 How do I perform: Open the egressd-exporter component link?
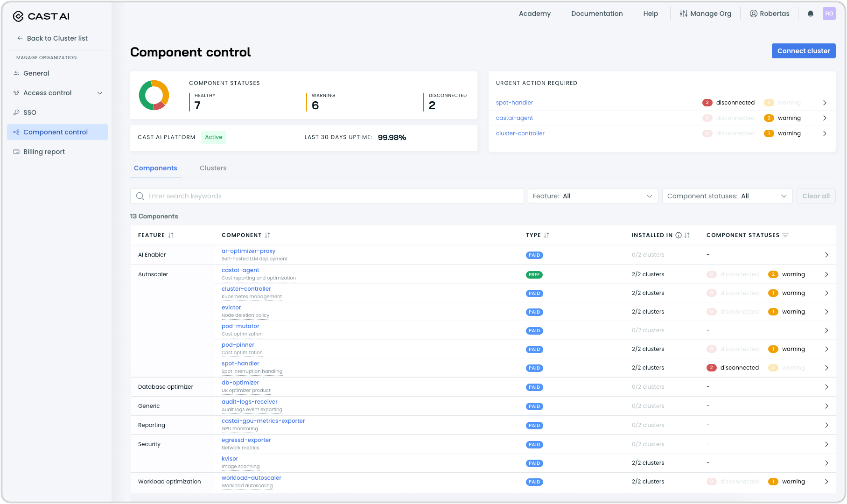point(246,440)
